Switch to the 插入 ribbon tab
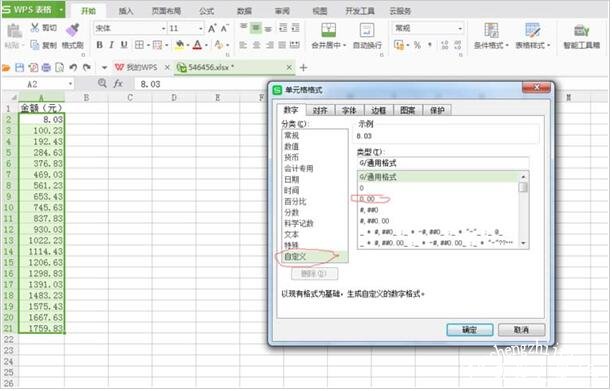612x391 pixels. click(x=126, y=11)
